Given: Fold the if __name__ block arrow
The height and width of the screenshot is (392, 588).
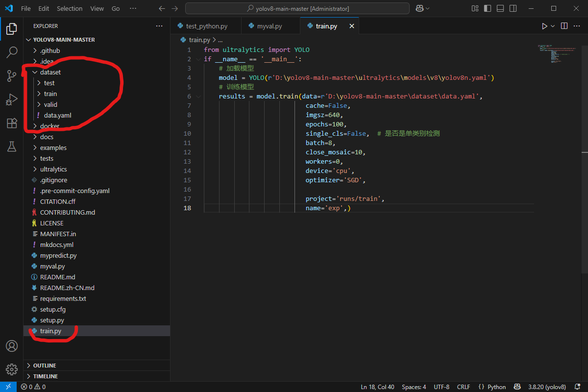Looking at the screenshot, I should (198, 59).
